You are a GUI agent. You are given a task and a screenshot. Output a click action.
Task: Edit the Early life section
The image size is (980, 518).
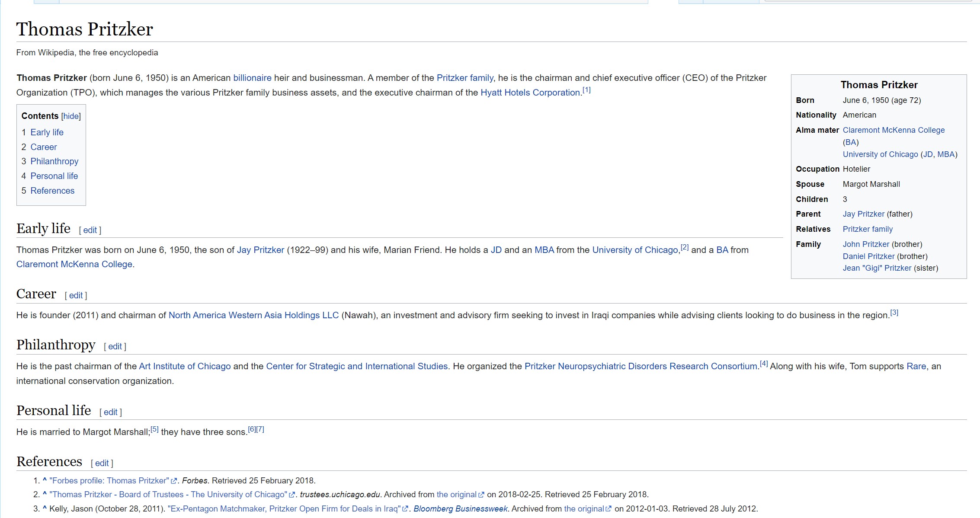(x=90, y=230)
